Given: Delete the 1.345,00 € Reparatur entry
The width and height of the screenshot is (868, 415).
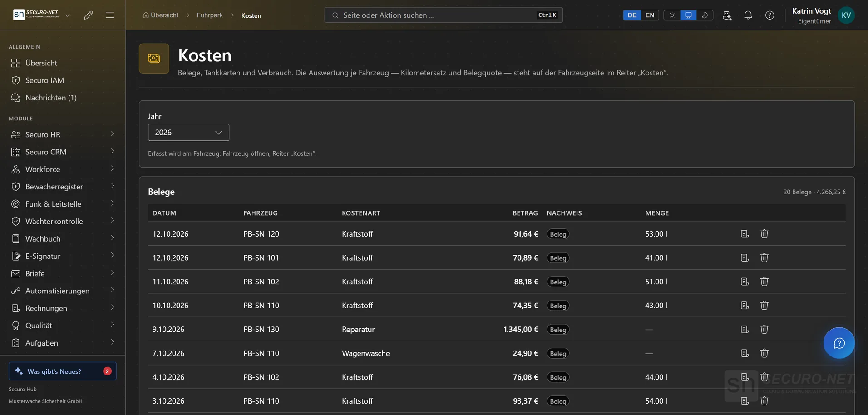Looking at the screenshot, I should pos(764,329).
